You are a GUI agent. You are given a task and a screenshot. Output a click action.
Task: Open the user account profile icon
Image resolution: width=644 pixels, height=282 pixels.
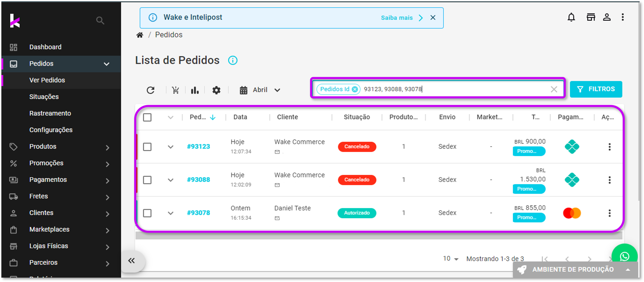pyautogui.click(x=607, y=17)
